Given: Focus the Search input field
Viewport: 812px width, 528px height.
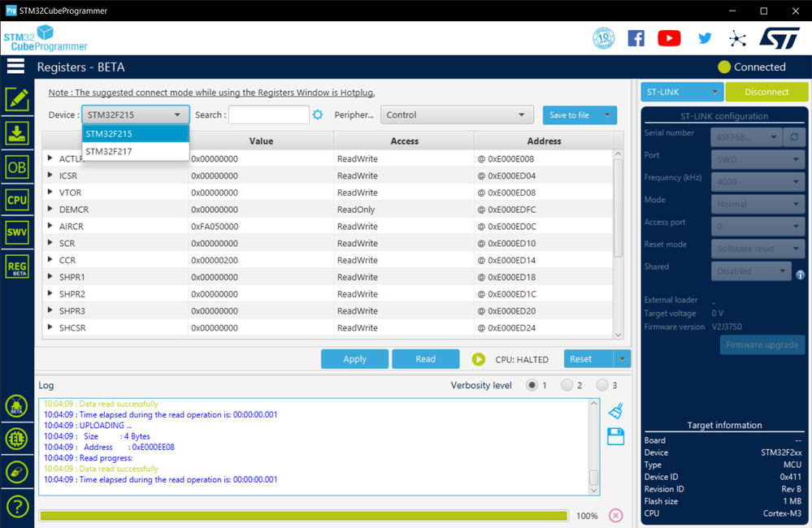Looking at the screenshot, I should pos(269,115).
